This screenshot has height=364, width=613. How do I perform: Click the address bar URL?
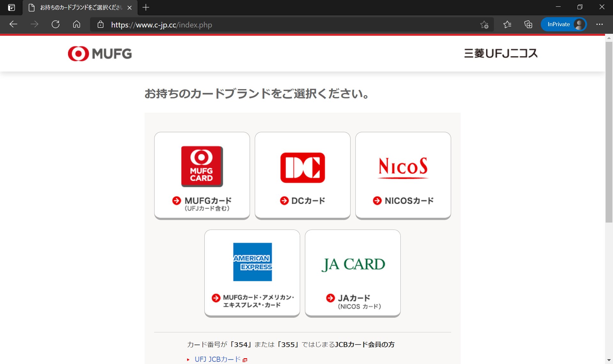(x=162, y=25)
